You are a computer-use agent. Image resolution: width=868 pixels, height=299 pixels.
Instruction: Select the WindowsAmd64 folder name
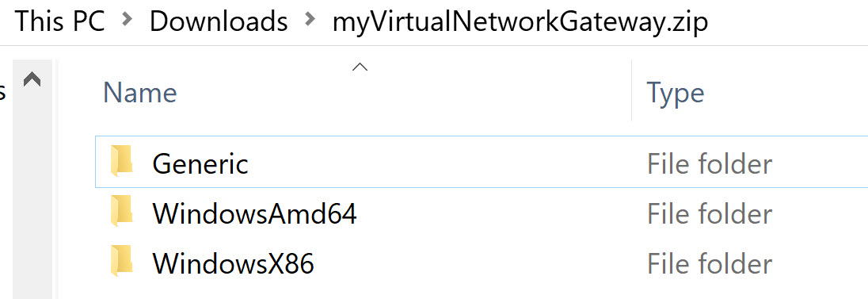pyautogui.click(x=255, y=214)
